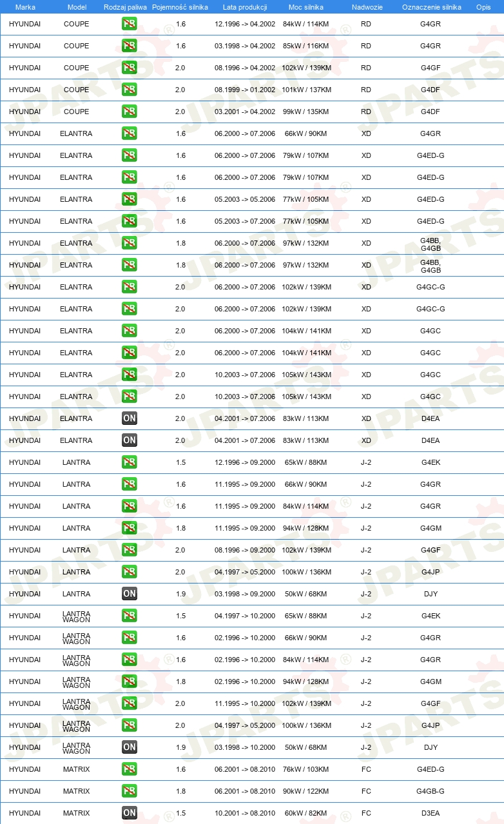
Task: Click petrol icon in LANTRA 11.1995 -> 09.2000 G4GM row
Action: pyautogui.click(x=129, y=528)
